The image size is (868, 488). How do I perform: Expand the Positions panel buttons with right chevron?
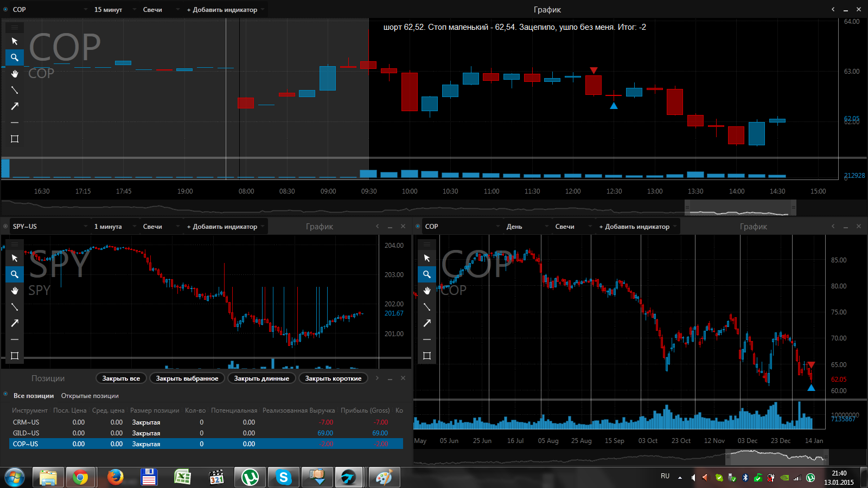tap(377, 378)
